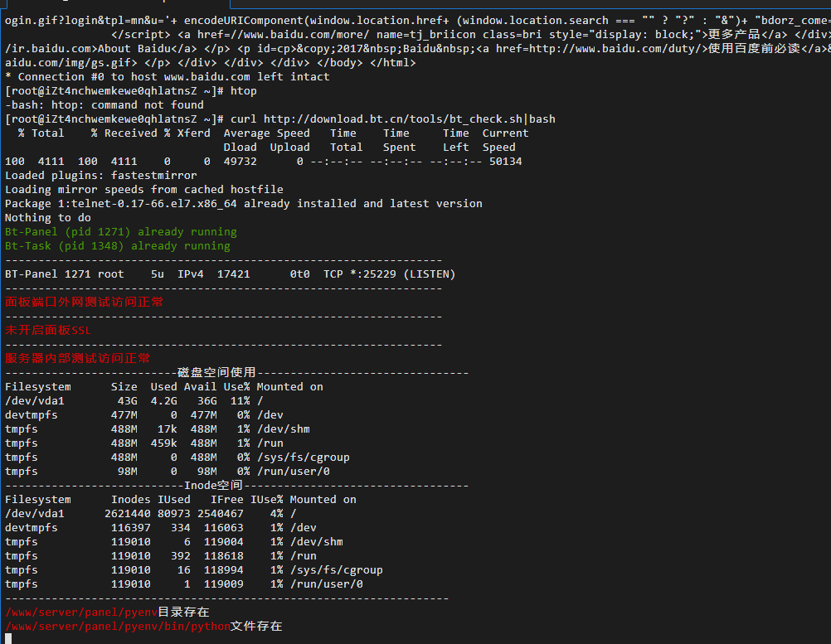Image resolution: width=831 pixels, height=644 pixels.
Task: Click the '/www/server/panel/pyenv/bin/python文件存在' line
Action: point(143,627)
